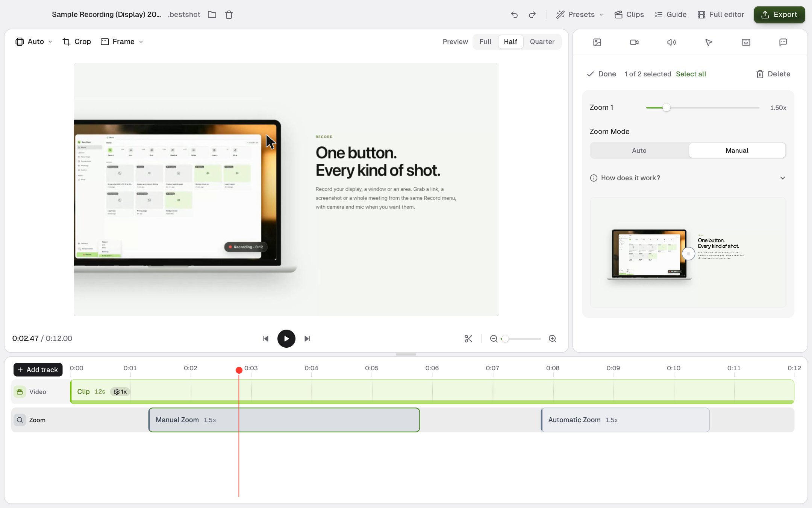Set preview quality to Full

(x=485, y=42)
